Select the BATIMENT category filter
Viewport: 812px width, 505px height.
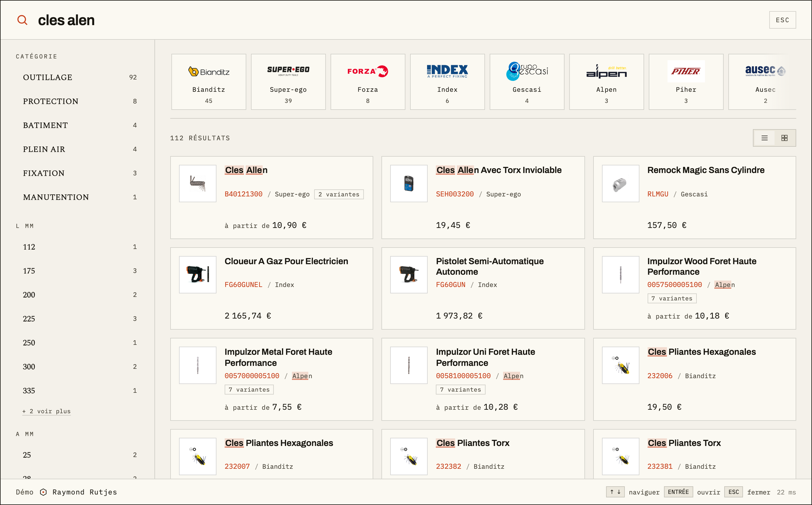(x=80, y=125)
